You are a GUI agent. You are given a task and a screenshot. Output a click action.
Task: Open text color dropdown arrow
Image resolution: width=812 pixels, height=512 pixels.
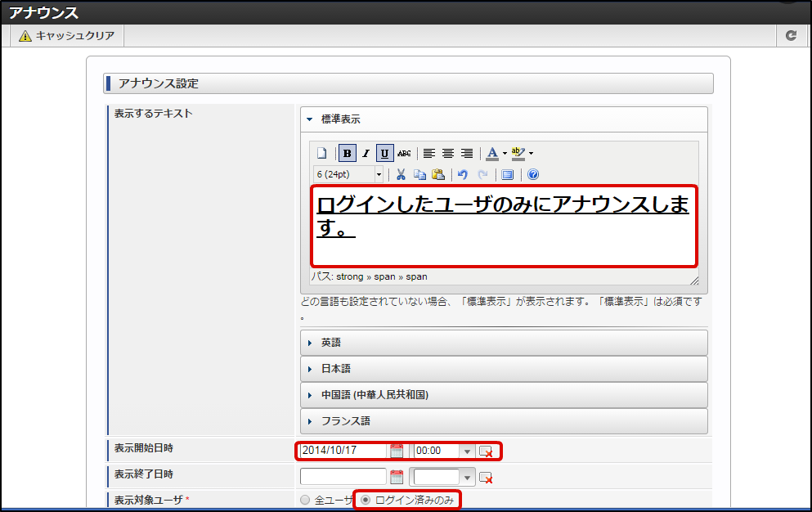505,154
